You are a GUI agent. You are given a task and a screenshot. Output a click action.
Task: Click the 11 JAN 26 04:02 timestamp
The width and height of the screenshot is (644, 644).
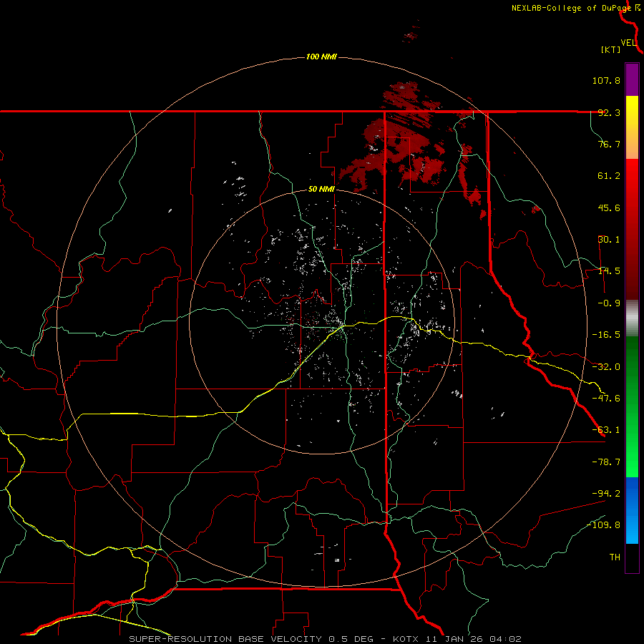pyautogui.click(x=473, y=639)
